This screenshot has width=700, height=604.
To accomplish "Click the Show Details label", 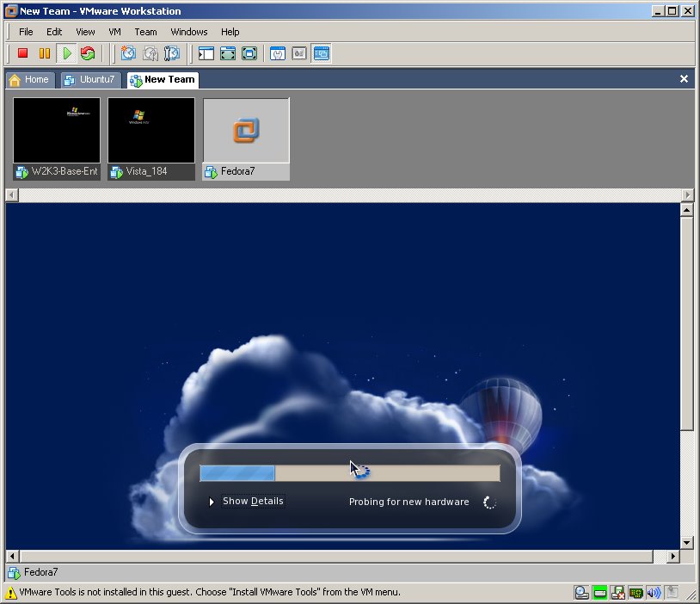I will coord(253,502).
